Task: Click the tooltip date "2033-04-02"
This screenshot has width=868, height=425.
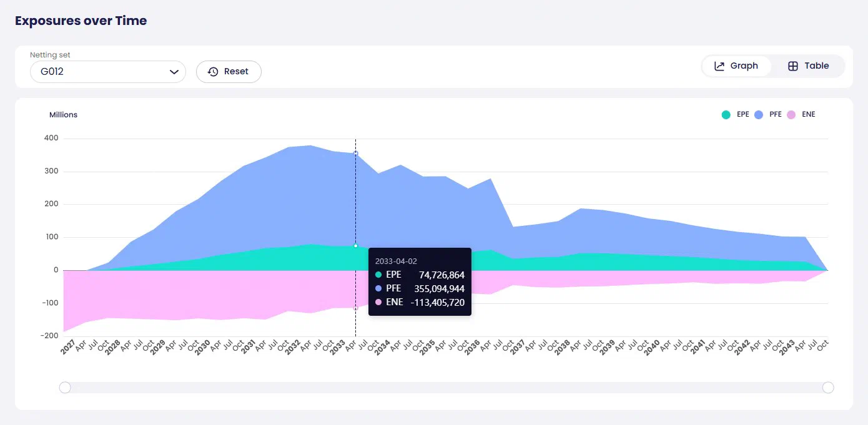Action: tap(396, 261)
